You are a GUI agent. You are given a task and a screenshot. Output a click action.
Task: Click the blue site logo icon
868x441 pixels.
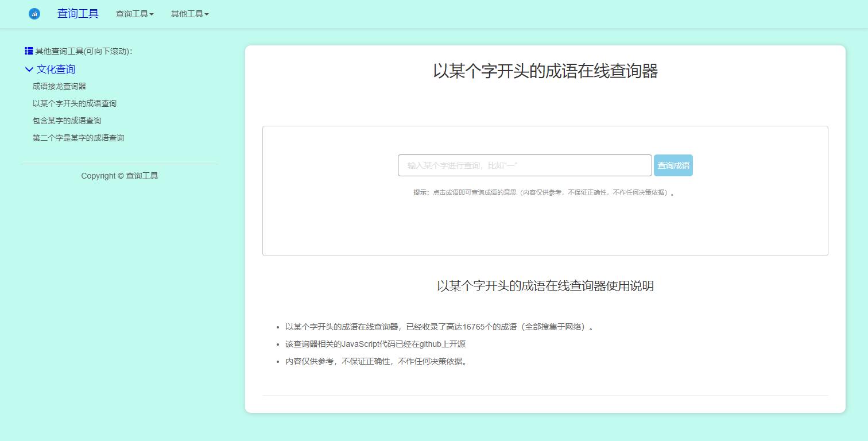pos(34,14)
